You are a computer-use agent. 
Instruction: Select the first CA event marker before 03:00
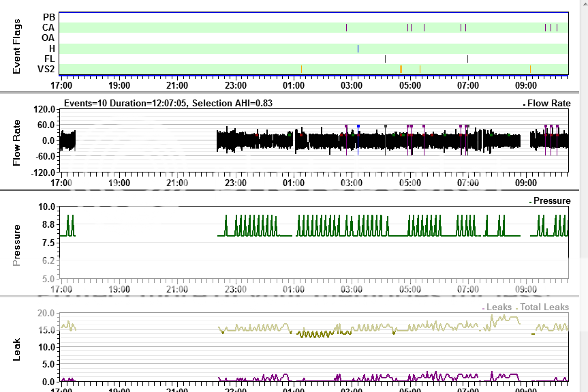coord(347,27)
